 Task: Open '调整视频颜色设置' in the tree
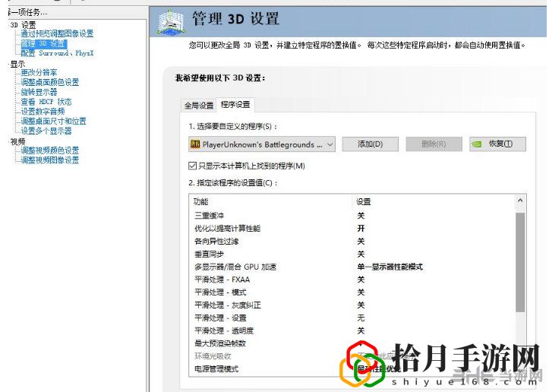point(50,150)
